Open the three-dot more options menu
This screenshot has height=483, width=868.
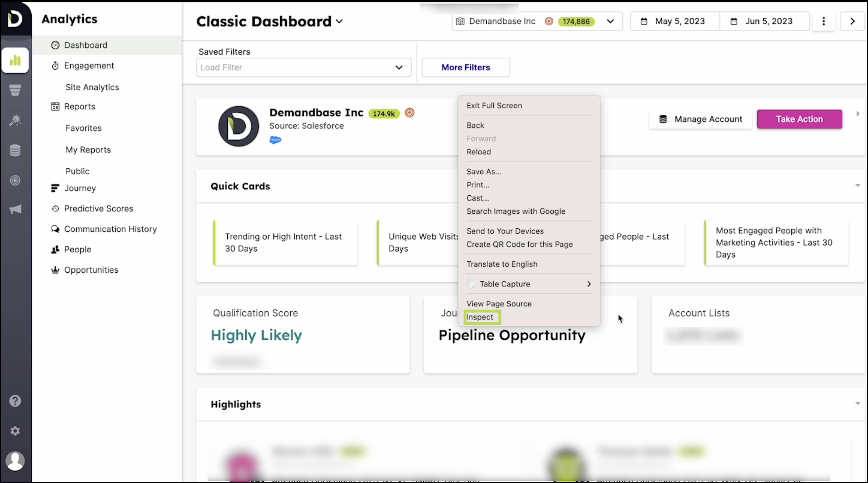click(x=824, y=21)
